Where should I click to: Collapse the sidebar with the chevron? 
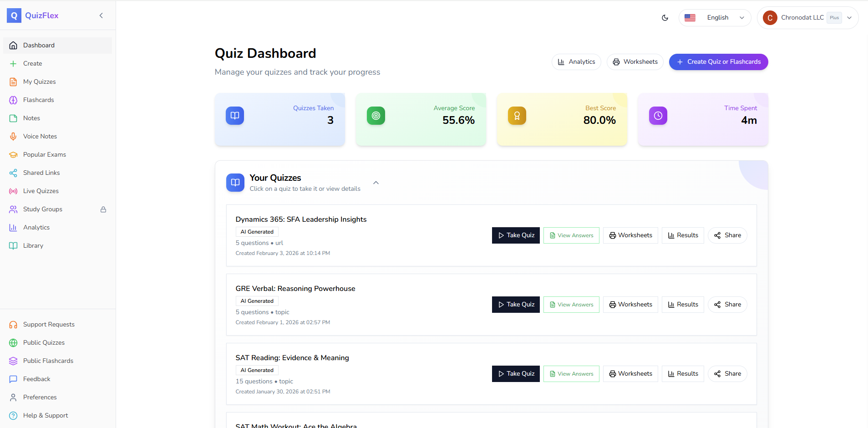click(101, 15)
